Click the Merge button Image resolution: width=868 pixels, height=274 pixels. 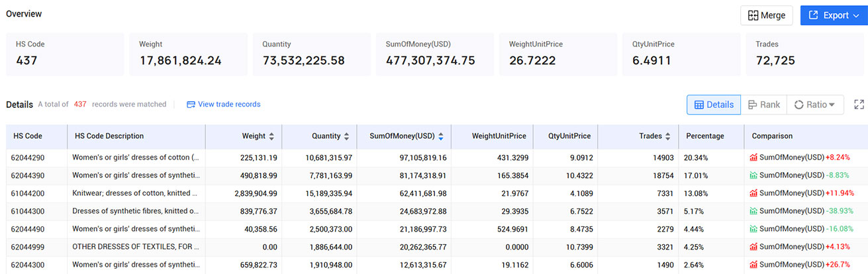click(766, 15)
